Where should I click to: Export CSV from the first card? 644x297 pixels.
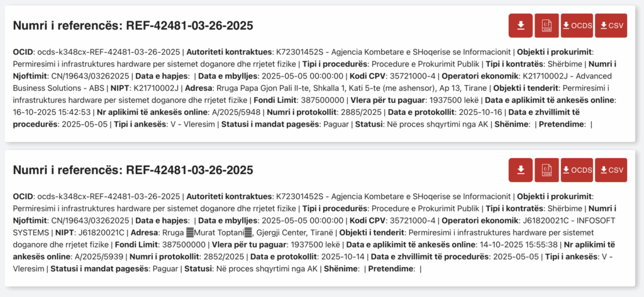coord(611,26)
